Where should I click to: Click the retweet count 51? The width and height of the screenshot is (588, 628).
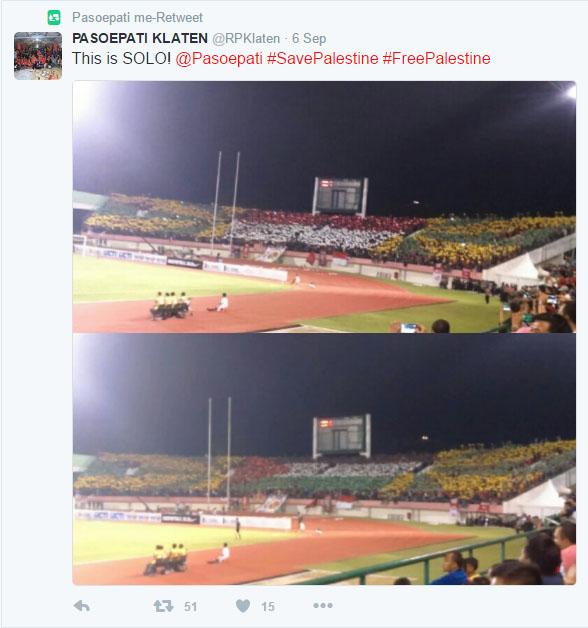191,607
